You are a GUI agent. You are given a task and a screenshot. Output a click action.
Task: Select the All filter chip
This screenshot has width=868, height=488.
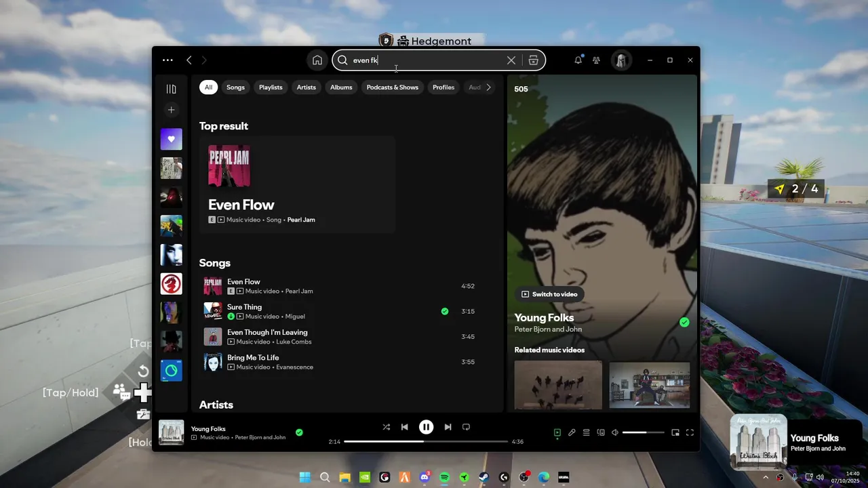(208, 87)
